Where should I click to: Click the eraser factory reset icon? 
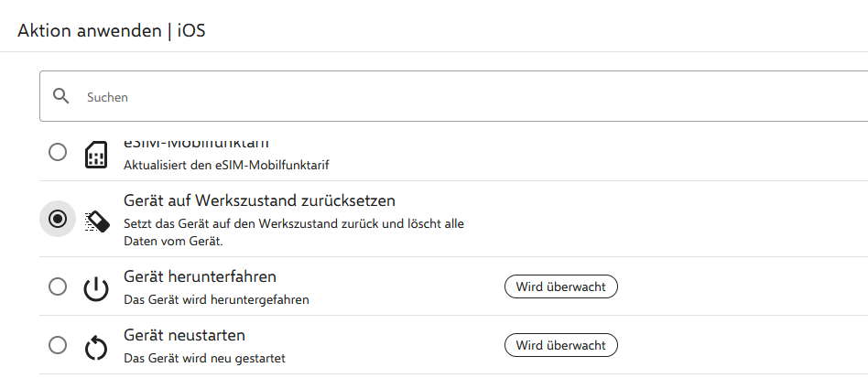coord(97,221)
